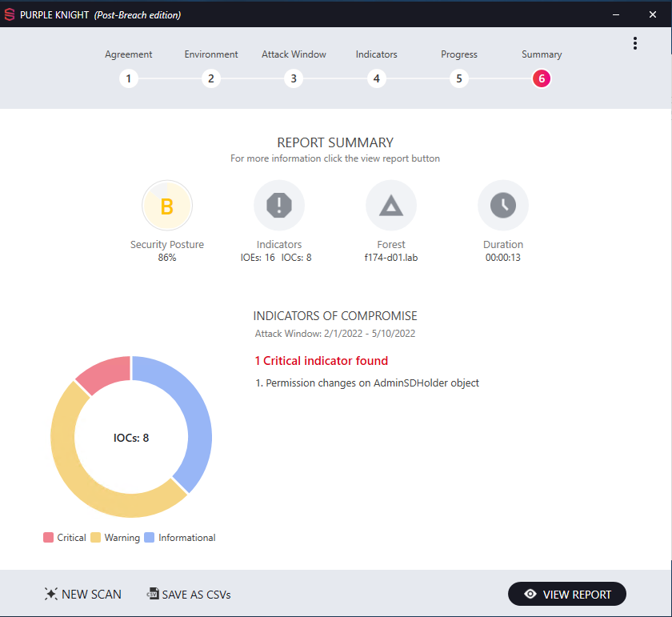Click the Indicators exclamation icon

(x=279, y=206)
